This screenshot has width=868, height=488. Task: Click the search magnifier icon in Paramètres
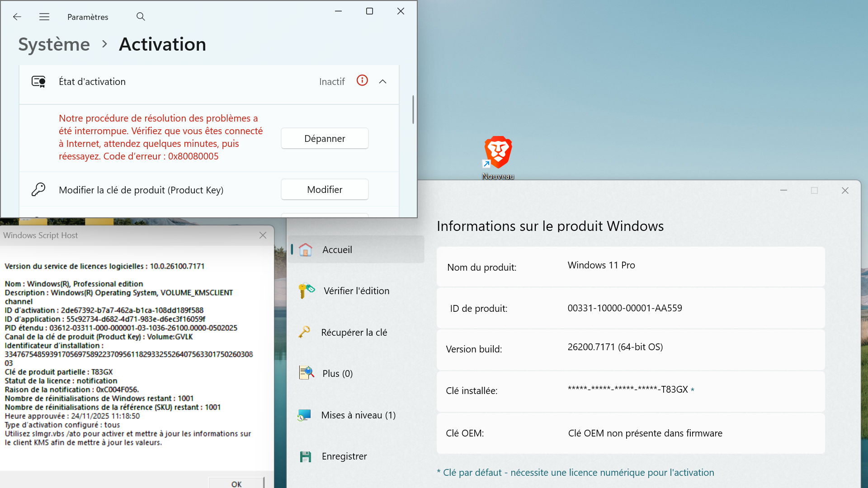pyautogui.click(x=141, y=17)
